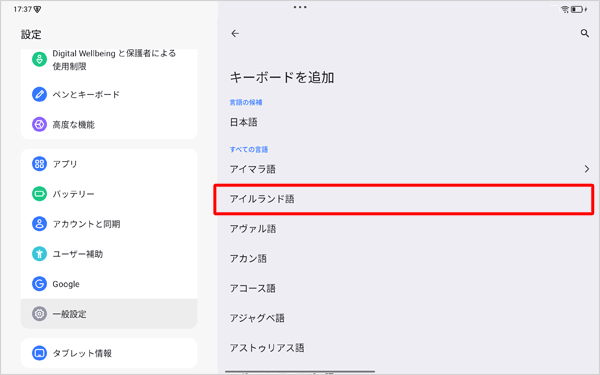Open アカウントと同期 settings
This screenshot has width=600, height=375.
(109, 224)
